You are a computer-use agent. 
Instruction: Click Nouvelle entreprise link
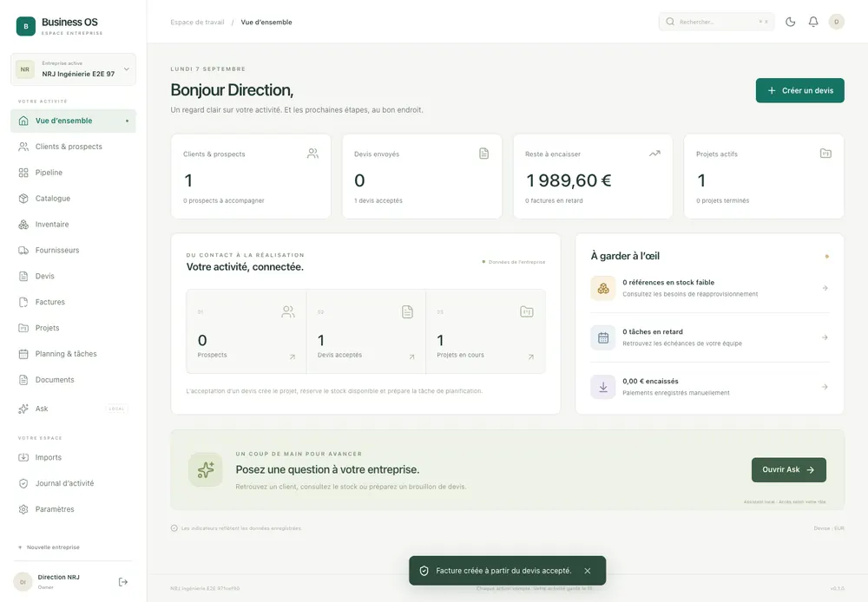coord(49,547)
